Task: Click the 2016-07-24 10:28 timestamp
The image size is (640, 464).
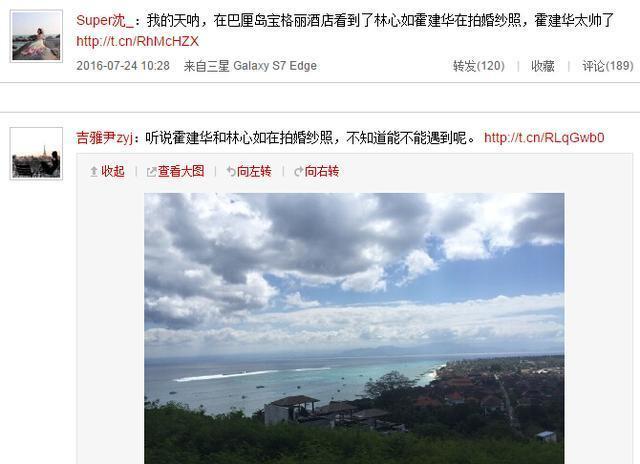Action: (x=123, y=66)
